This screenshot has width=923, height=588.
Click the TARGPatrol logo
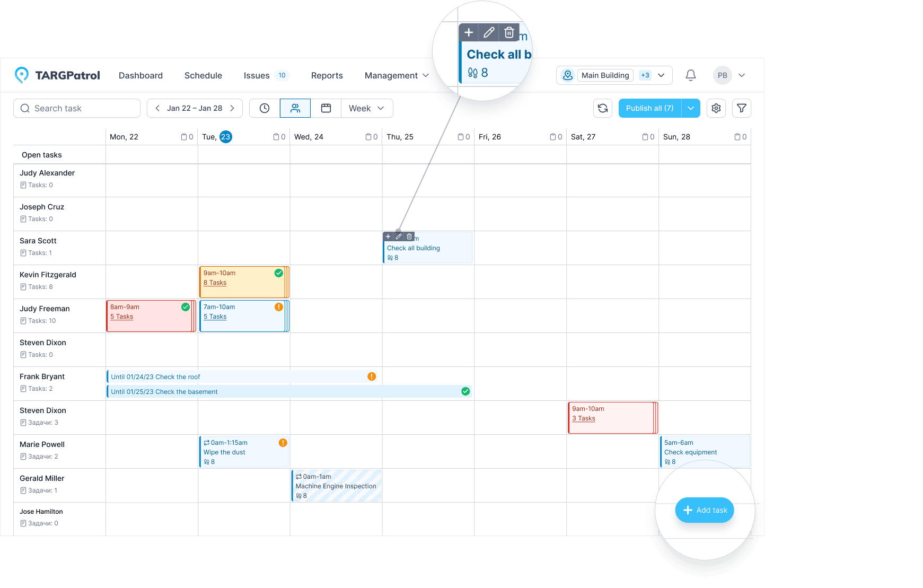pos(57,75)
